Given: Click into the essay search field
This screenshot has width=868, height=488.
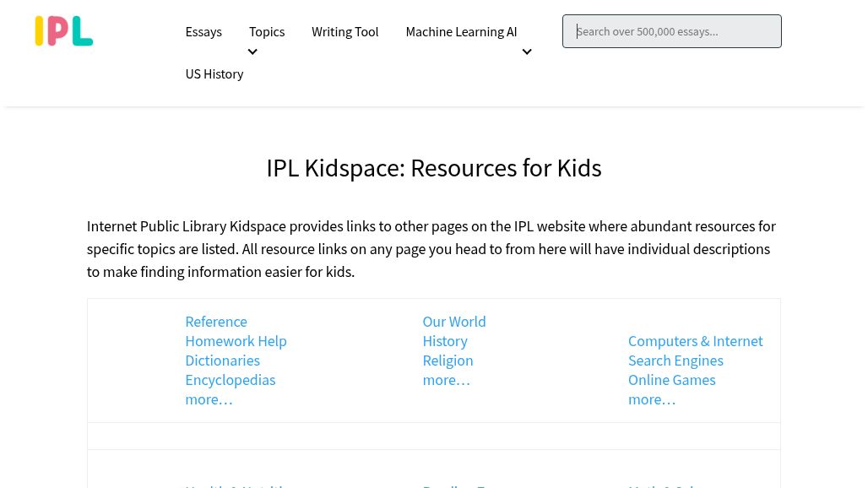Looking at the screenshot, I should pyautogui.click(x=671, y=31).
